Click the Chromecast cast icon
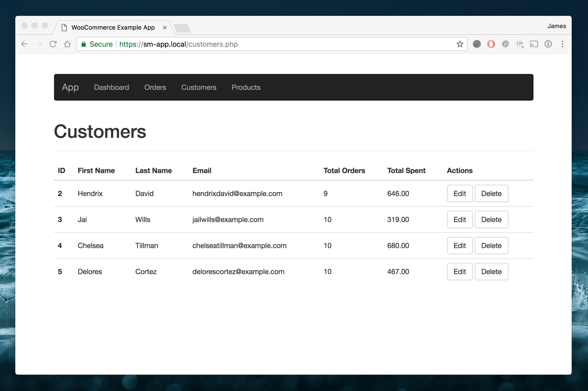The image size is (588, 391). 534,44
